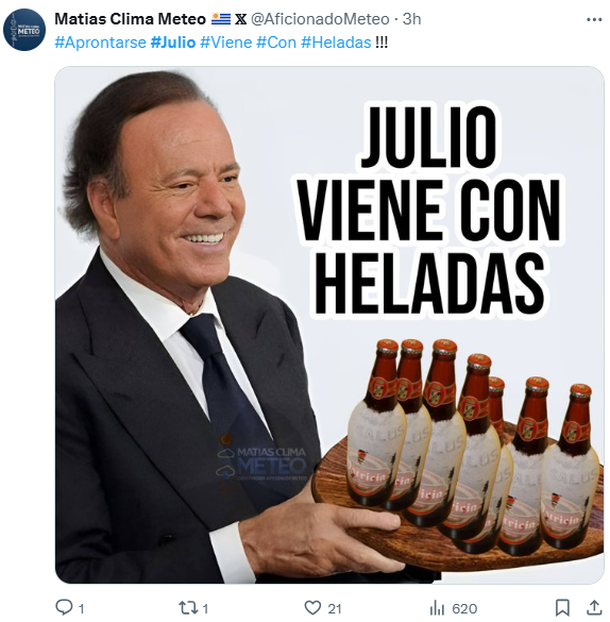Open the Julio viene con heladas image
This screenshot has width=610, height=622.
pyautogui.click(x=329, y=325)
